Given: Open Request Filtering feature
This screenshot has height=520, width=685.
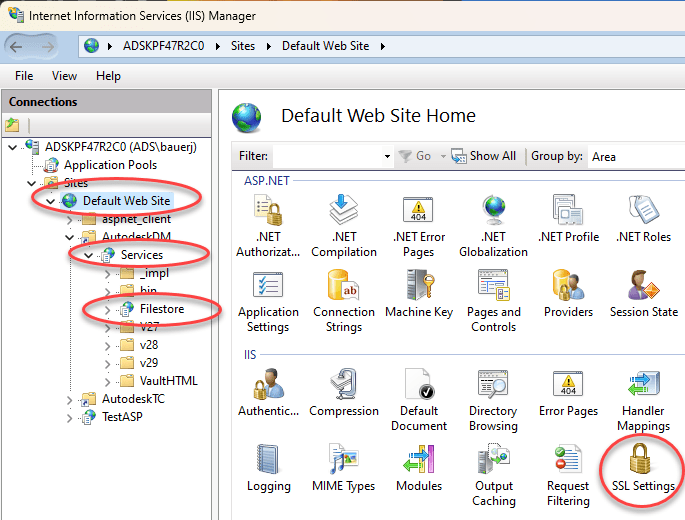Looking at the screenshot, I should pos(568,475).
